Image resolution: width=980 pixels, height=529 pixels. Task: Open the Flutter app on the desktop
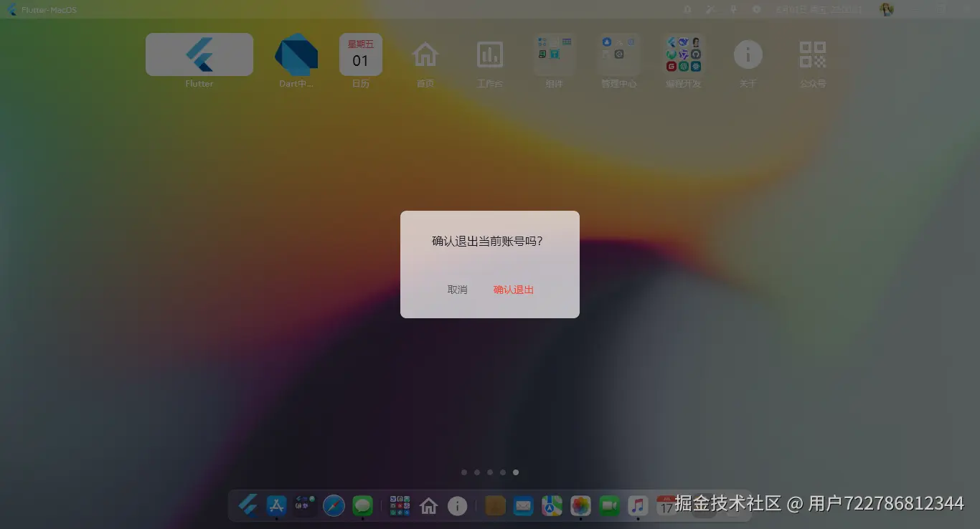pyautogui.click(x=199, y=54)
